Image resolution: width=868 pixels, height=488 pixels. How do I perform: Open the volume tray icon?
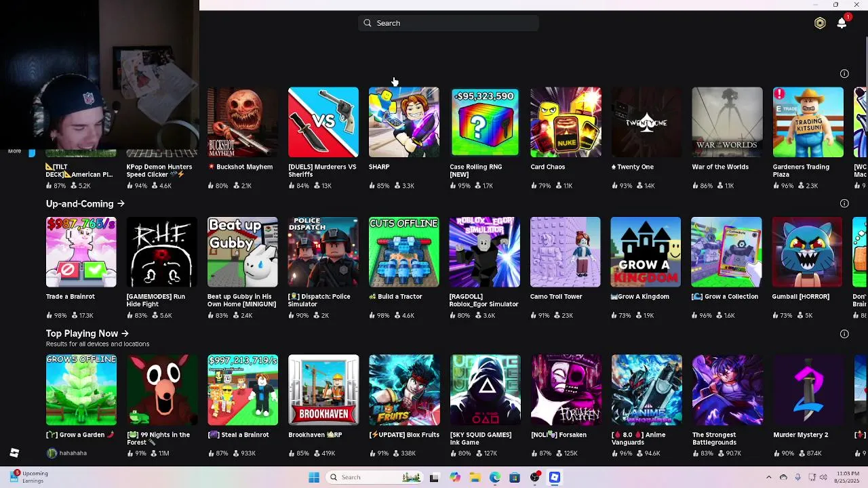tap(823, 477)
